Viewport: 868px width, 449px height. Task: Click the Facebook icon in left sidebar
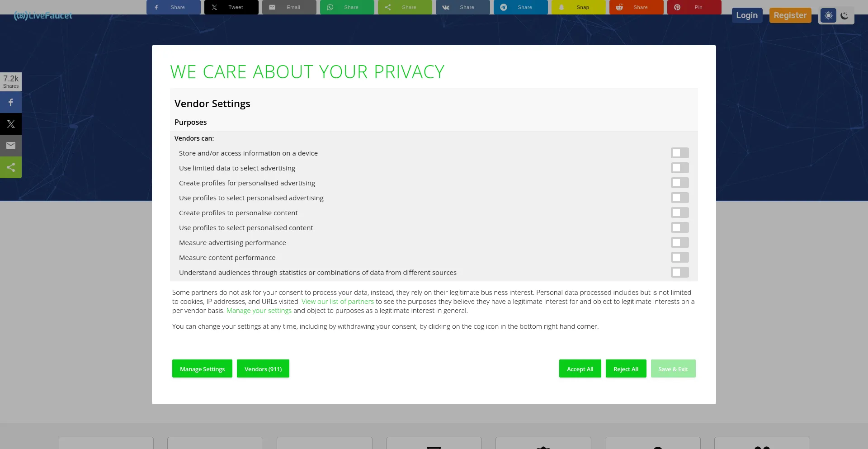[11, 103]
